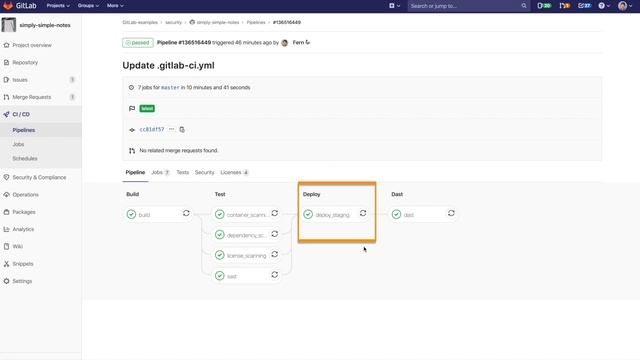640x360 pixels.
Task: Click GitLab-examples breadcrumb link
Action: point(140,22)
